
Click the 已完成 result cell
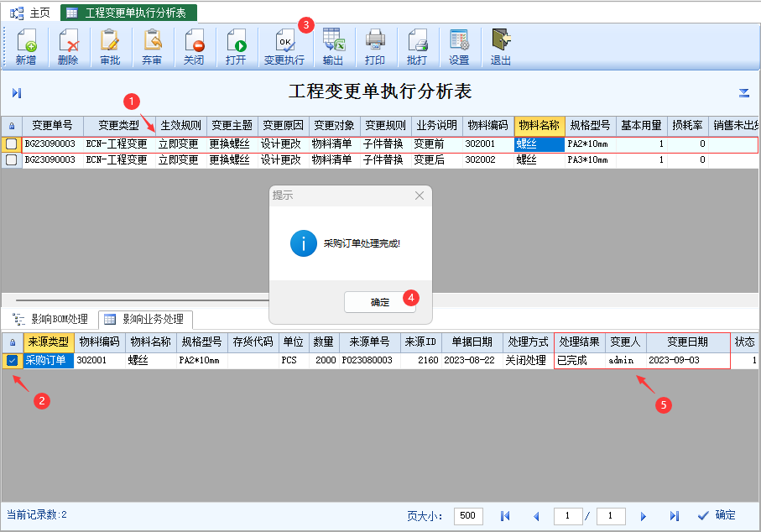coord(580,360)
